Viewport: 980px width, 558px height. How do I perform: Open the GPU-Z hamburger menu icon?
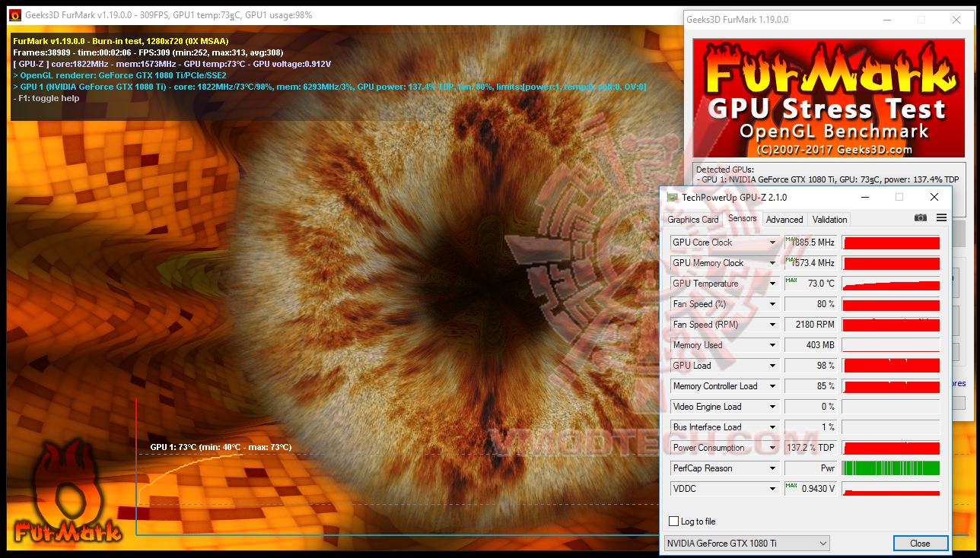click(x=941, y=218)
